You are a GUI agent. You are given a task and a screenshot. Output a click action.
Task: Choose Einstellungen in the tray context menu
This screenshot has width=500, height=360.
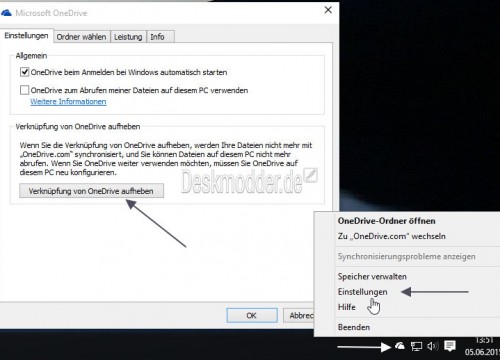point(362,292)
